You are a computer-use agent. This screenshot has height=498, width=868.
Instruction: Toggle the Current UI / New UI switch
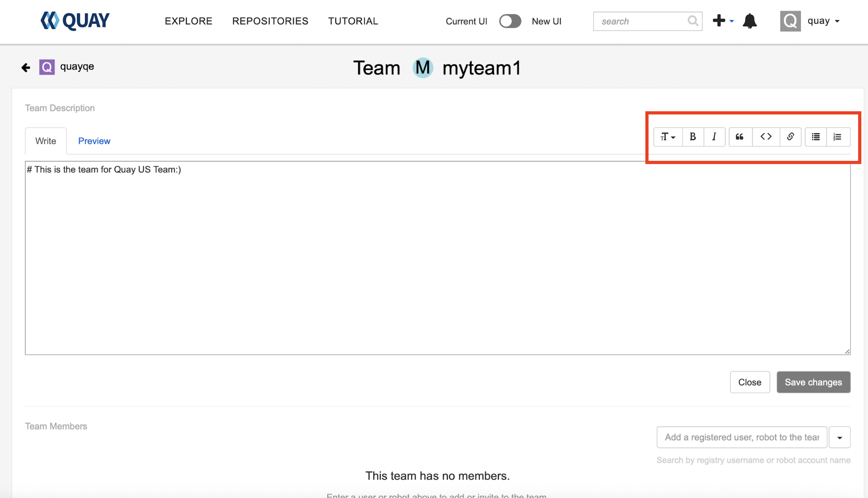[510, 21]
